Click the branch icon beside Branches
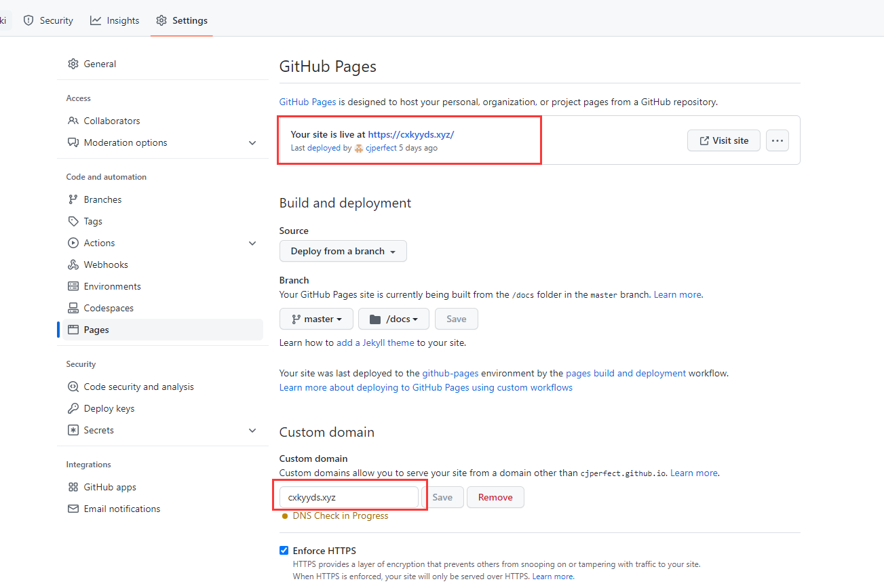Screen dimensions: 884x588 coord(73,199)
